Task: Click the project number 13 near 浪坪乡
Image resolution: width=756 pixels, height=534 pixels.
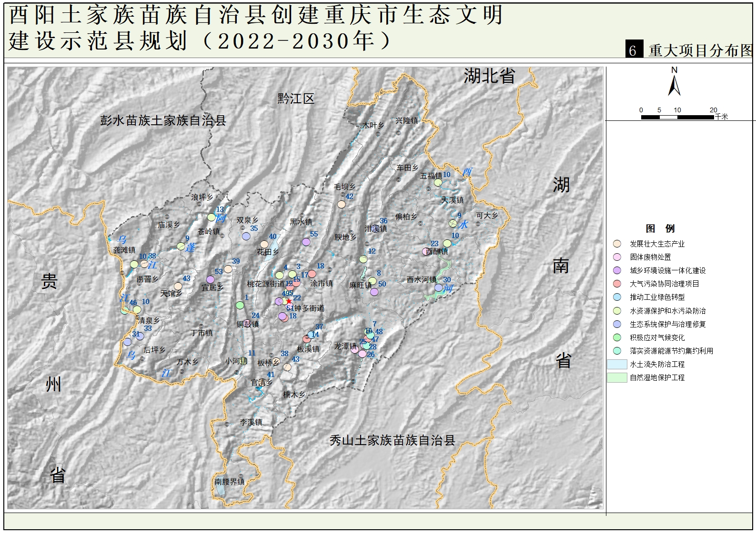Action: [x=220, y=209]
